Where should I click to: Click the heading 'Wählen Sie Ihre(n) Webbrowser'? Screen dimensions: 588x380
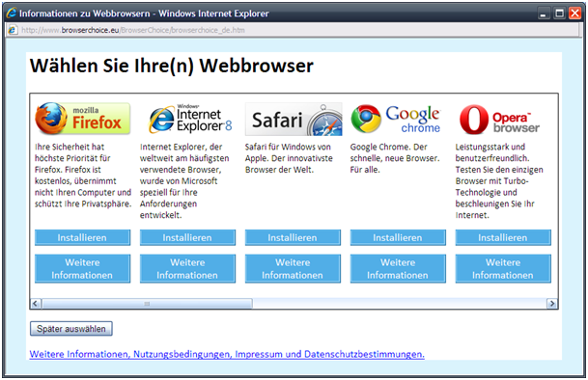pos(171,66)
